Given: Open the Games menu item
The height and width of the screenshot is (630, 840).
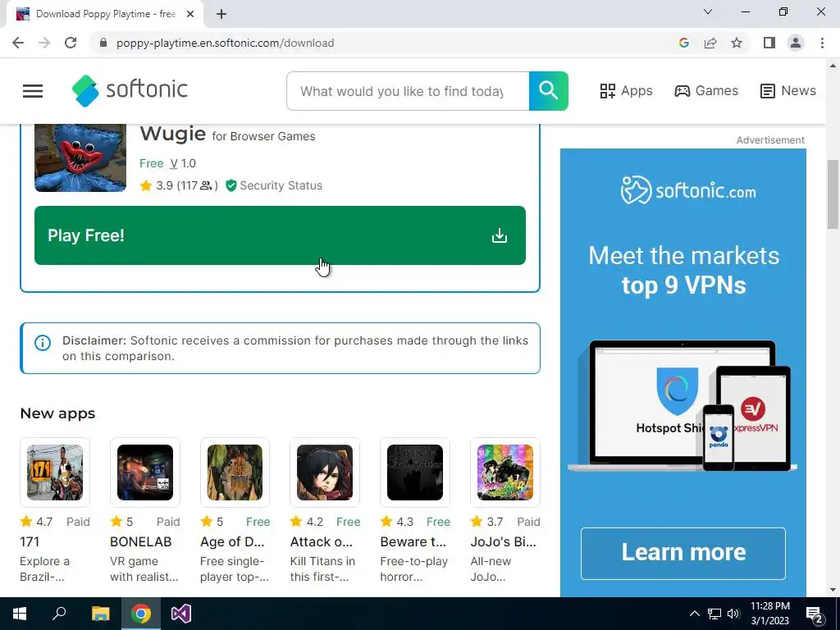Looking at the screenshot, I should 706,90.
